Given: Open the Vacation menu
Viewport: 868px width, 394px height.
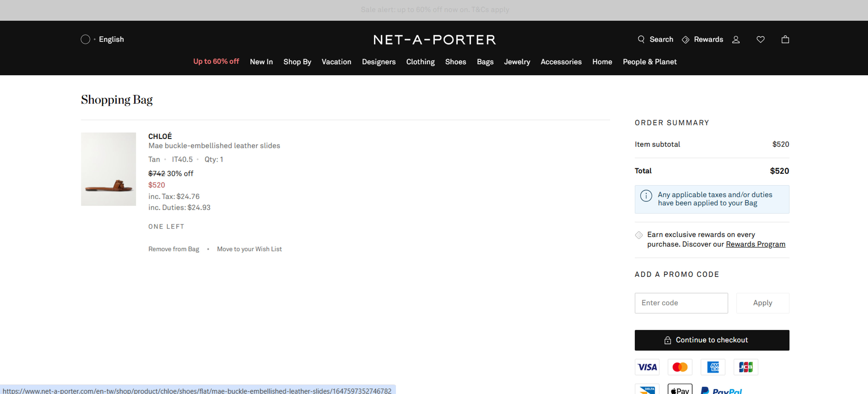Looking at the screenshot, I should point(336,62).
